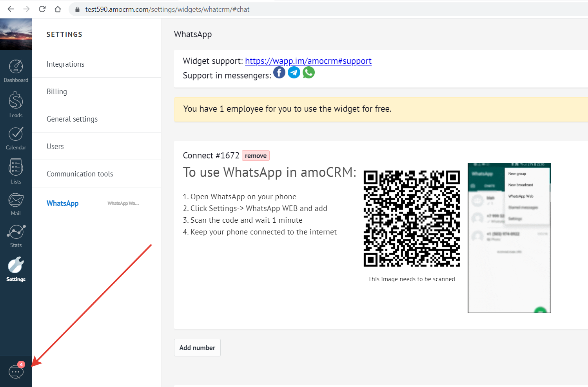
Task: Go back in browser
Action: (11, 9)
